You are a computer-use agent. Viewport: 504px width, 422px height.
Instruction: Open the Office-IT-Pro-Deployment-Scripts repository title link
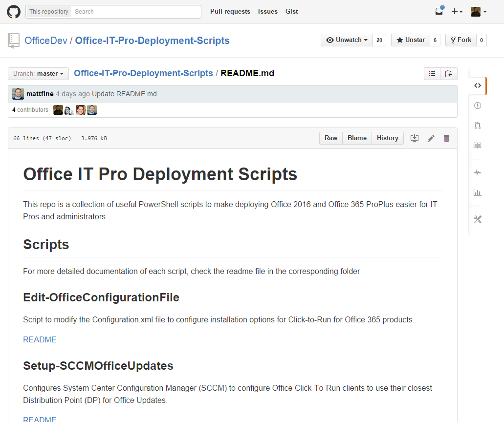click(x=153, y=41)
